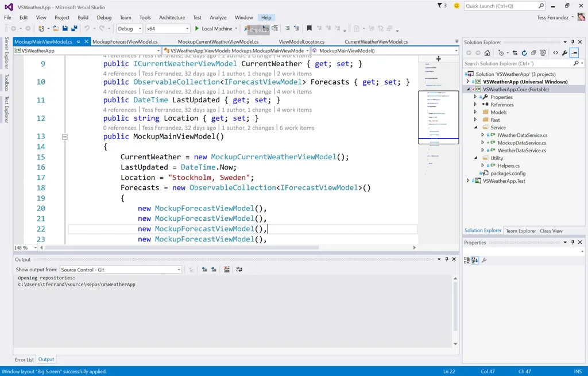The image size is (588, 376).
Task: Click the Property Pages wrench in Properties panel
Action: coord(484,260)
